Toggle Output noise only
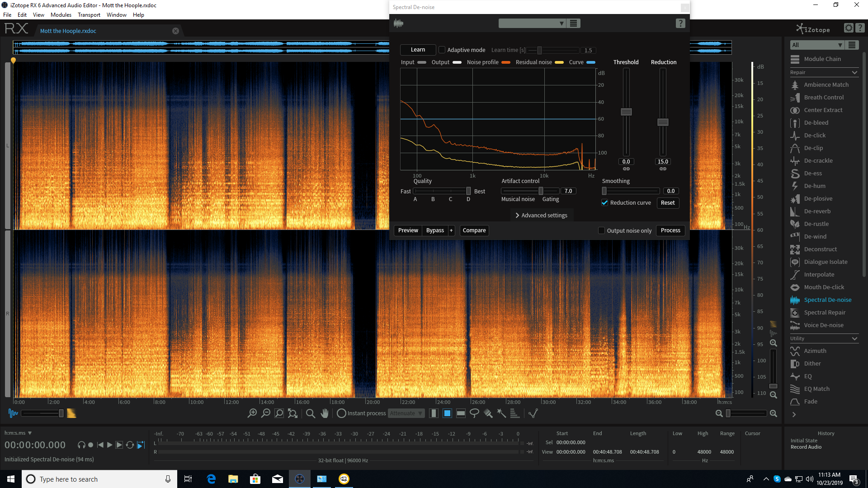 point(601,230)
